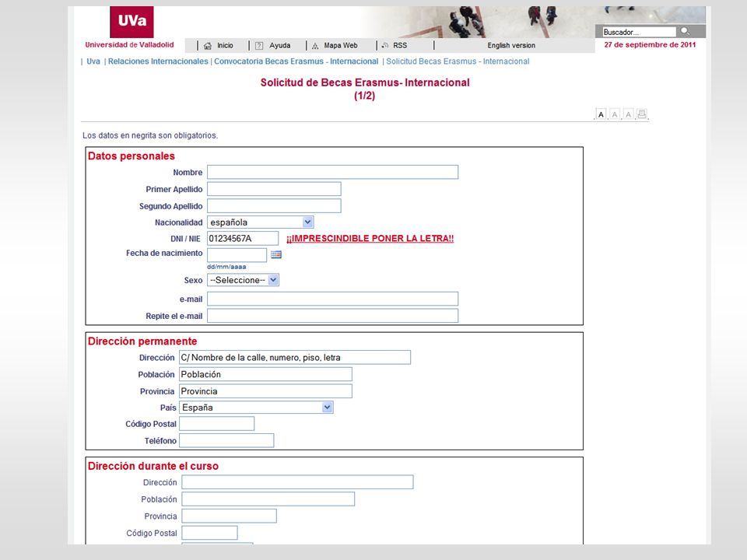Open the País dropdown showing España

tap(256, 408)
